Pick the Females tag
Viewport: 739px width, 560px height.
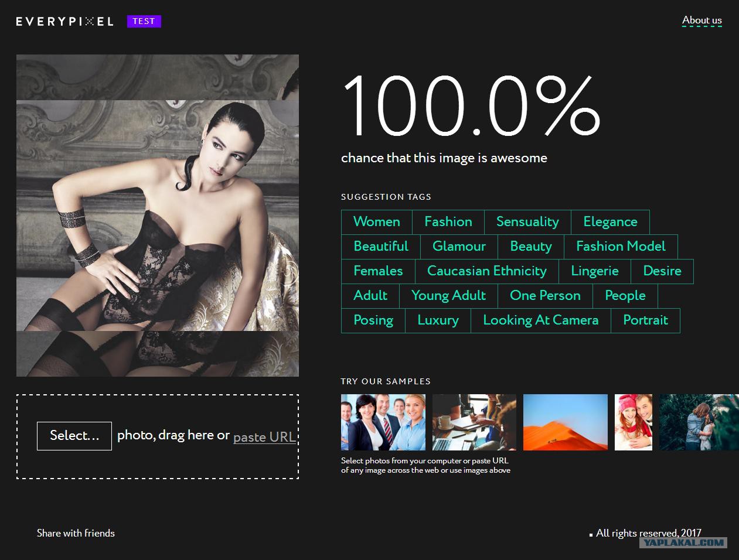click(x=378, y=271)
